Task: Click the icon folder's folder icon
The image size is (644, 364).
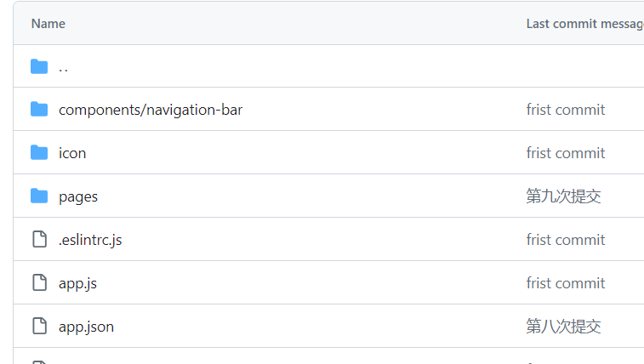Action: (39, 152)
